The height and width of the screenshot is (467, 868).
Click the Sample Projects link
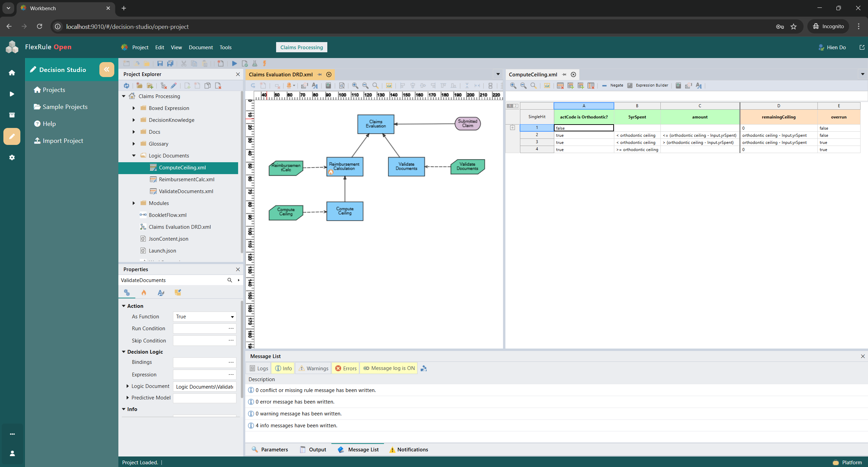click(x=61, y=107)
